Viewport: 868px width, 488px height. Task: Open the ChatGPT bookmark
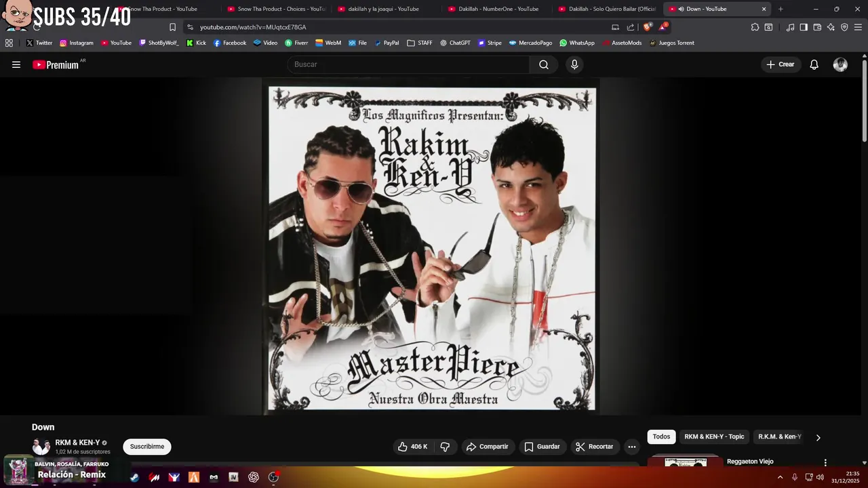(x=455, y=43)
